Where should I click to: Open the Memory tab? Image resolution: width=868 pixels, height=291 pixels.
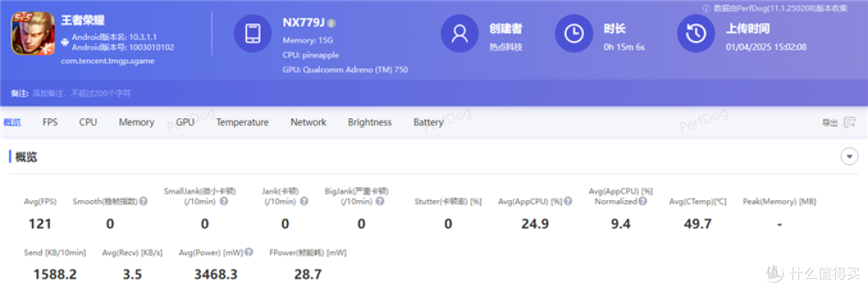tap(136, 122)
